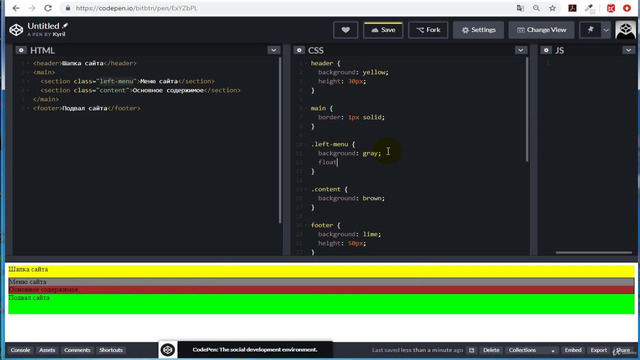Click 'background: lime;' line in CSS

pos(350,234)
